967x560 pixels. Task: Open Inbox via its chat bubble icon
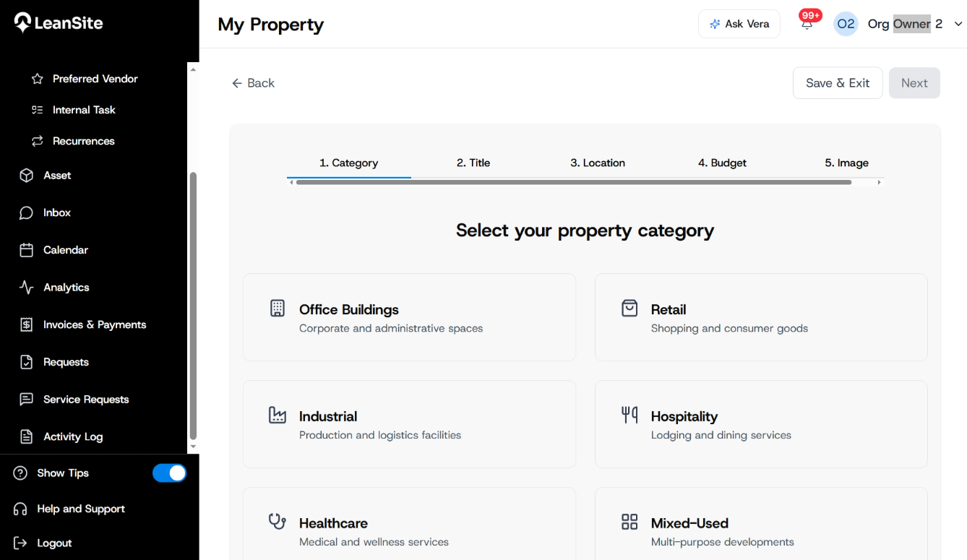click(x=27, y=213)
